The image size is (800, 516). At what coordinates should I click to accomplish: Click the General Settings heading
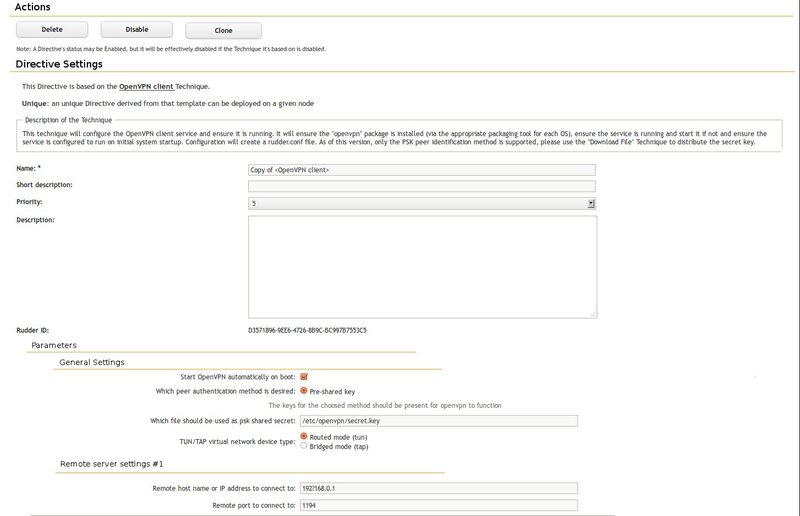(92, 362)
